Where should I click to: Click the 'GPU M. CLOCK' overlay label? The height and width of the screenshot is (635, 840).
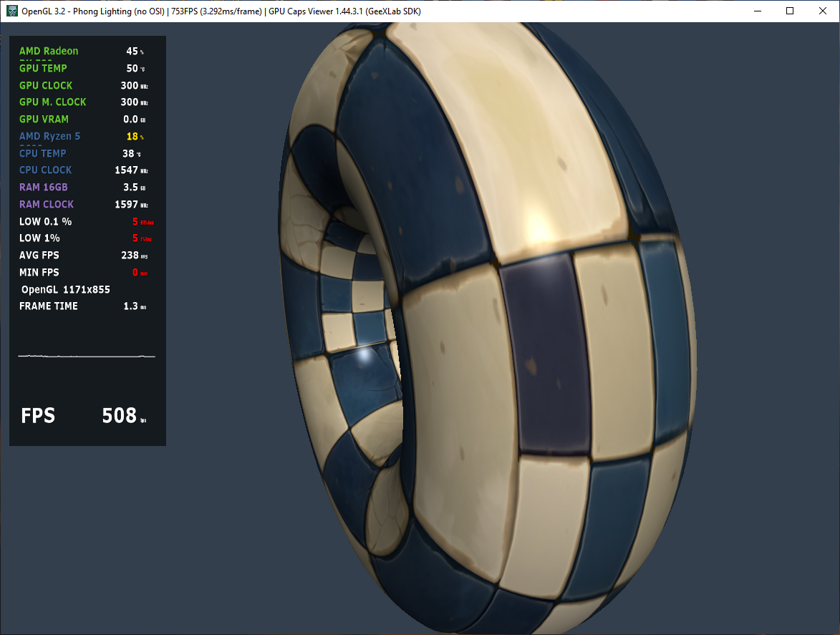[x=52, y=102]
